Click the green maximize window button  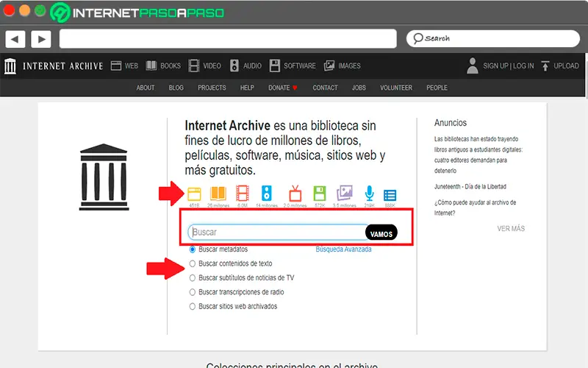[40, 10]
